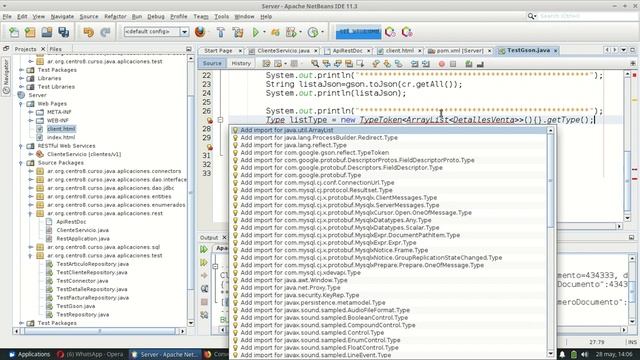Click the Last Edit icon in editor toolbar

click(x=267, y=64)
